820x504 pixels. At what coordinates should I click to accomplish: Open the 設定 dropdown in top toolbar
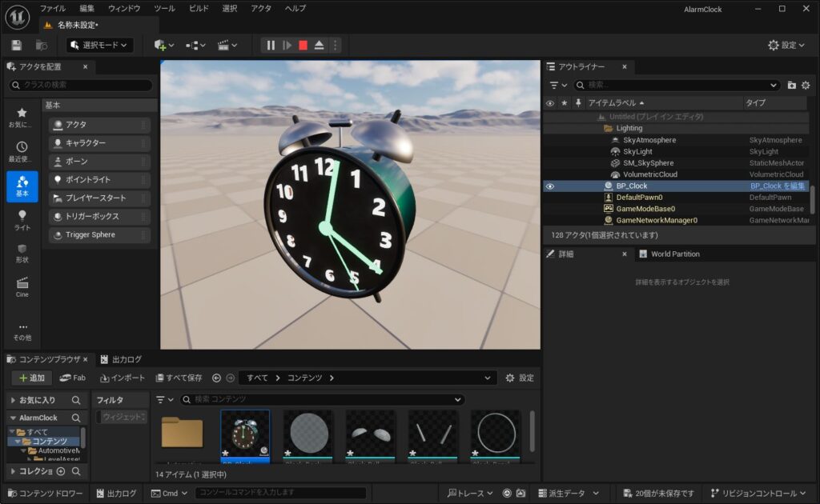click(786, 46)
